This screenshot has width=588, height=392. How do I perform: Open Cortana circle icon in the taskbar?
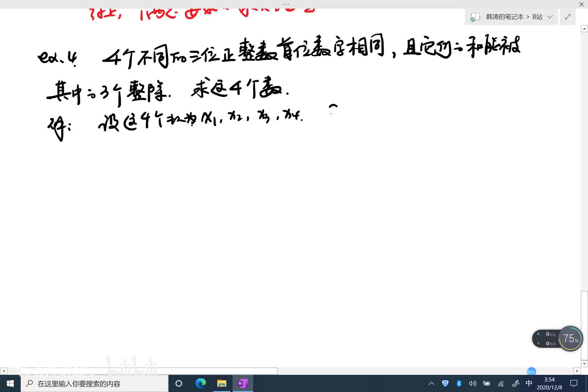pyautogui.click(x=179, y=384)
